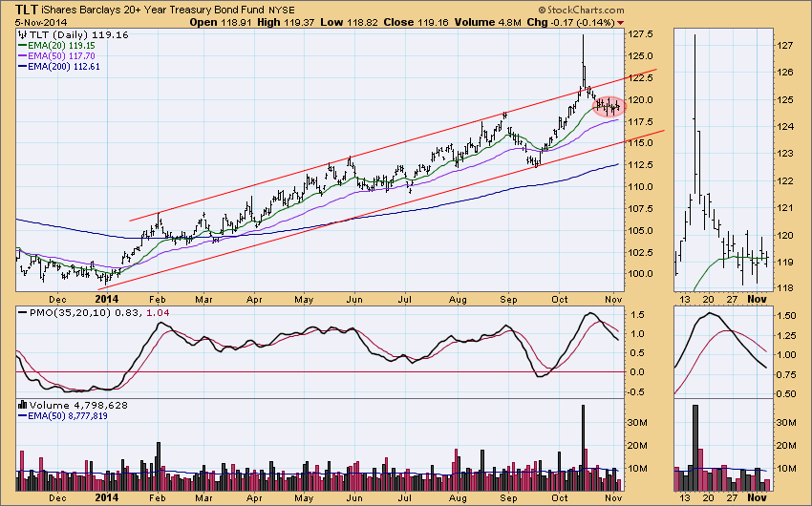Click the 118 label on zoom panel axis
The height and width of the screenshot is (506, 812).
pyautogui.click(x=785, y=288)
